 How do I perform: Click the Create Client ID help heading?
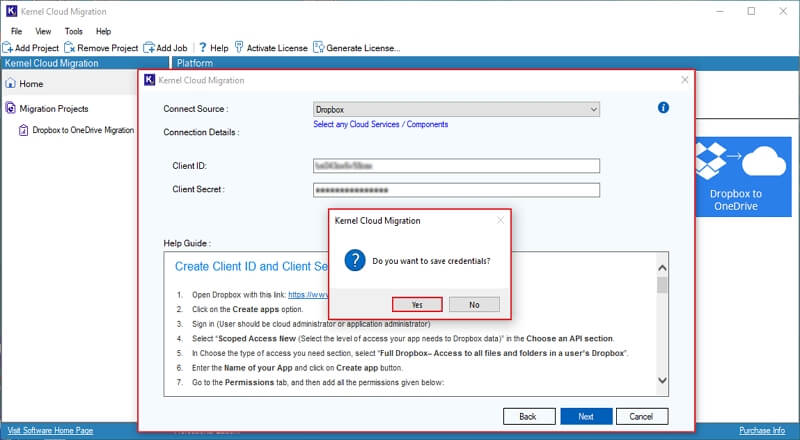(x=251, y=266)
